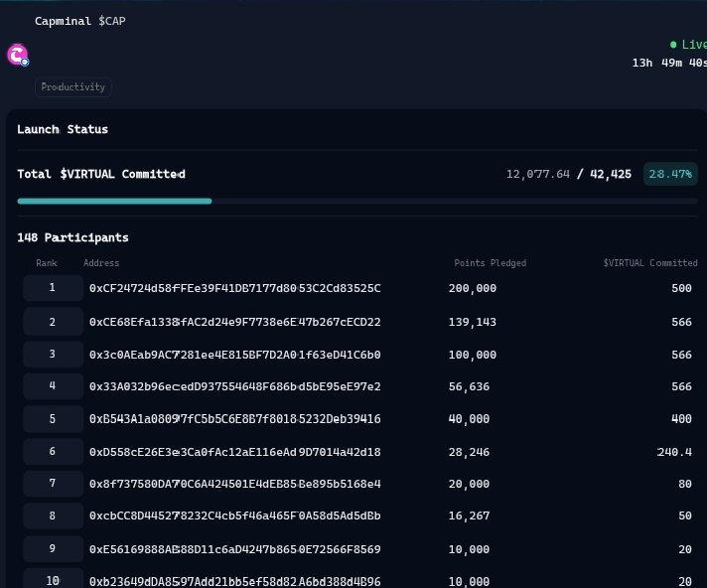Click the $CAP ticker symbol
This screenshot has height=588, width=707.
tap(112, 21)
